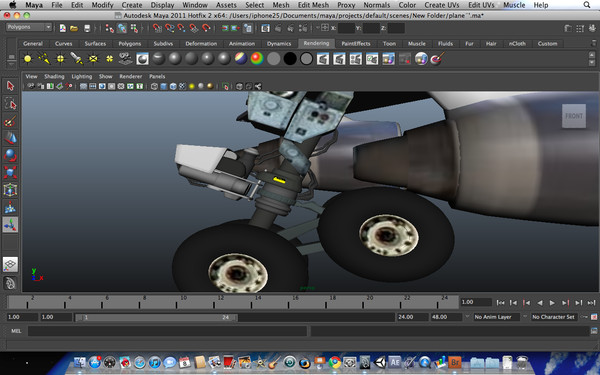The height and width of the screenshot is (375, 600).
Task: Create a camera from the Rendering shelf
Action: [x=126, y=59]
